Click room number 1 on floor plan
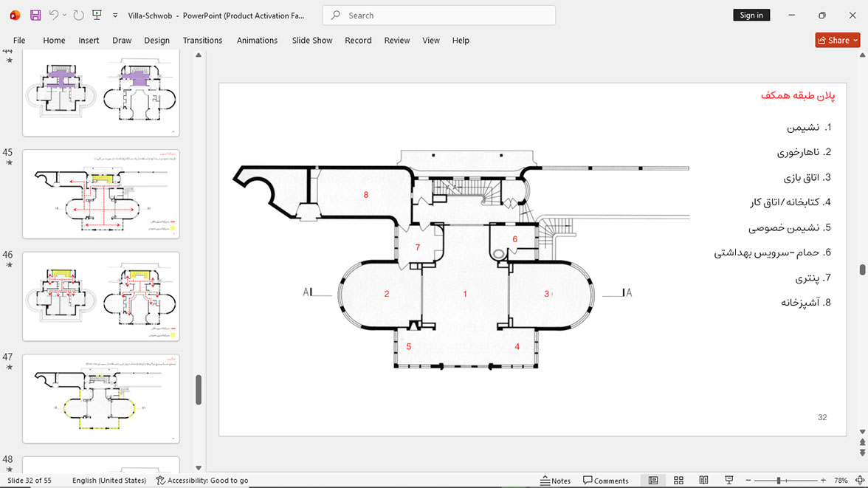The image size is (868, 488). click(465, 294)
